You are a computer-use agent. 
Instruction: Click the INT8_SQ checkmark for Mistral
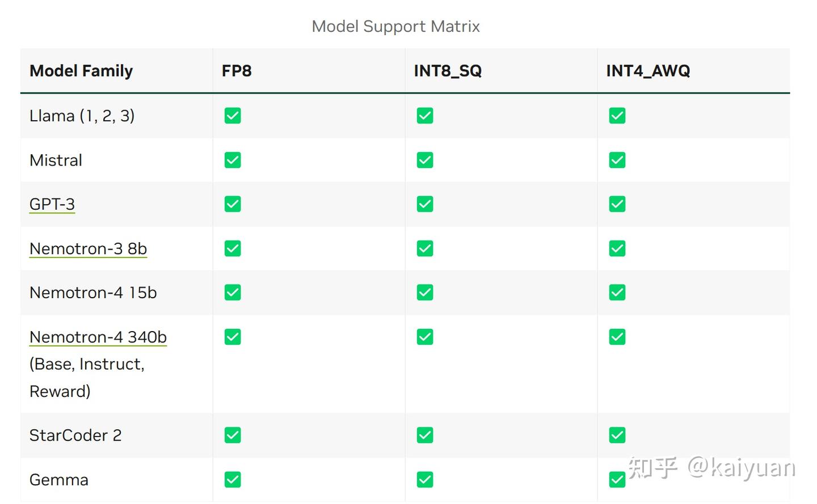(x=425, y=160)
